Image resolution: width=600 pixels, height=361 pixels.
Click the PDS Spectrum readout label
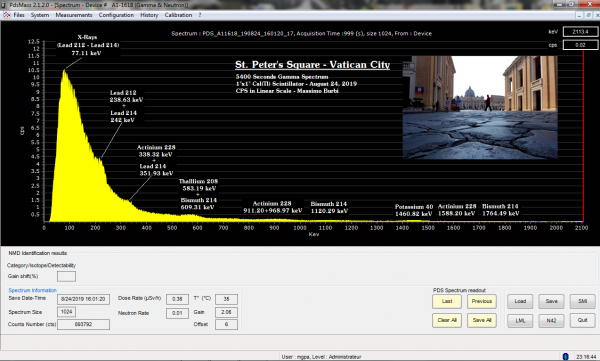click(459, 290)
